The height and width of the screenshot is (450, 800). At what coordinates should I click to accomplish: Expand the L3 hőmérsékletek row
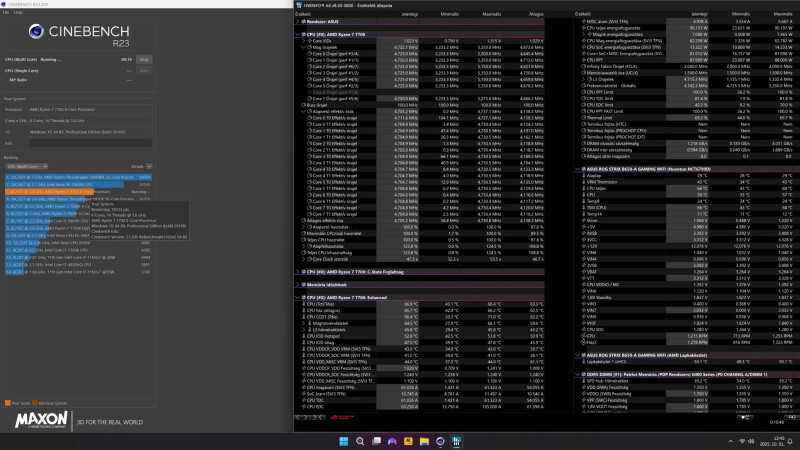click(x=304, y=330)
